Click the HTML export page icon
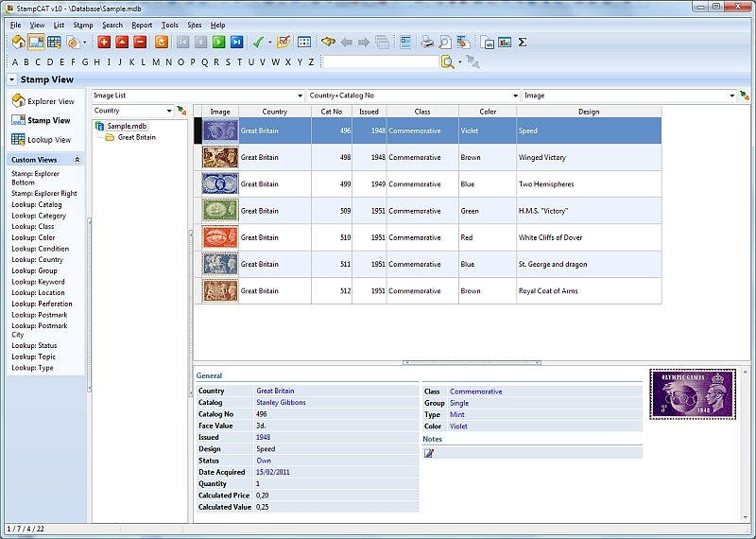Viewport: 756px width, 539px height. click(488, 43)
